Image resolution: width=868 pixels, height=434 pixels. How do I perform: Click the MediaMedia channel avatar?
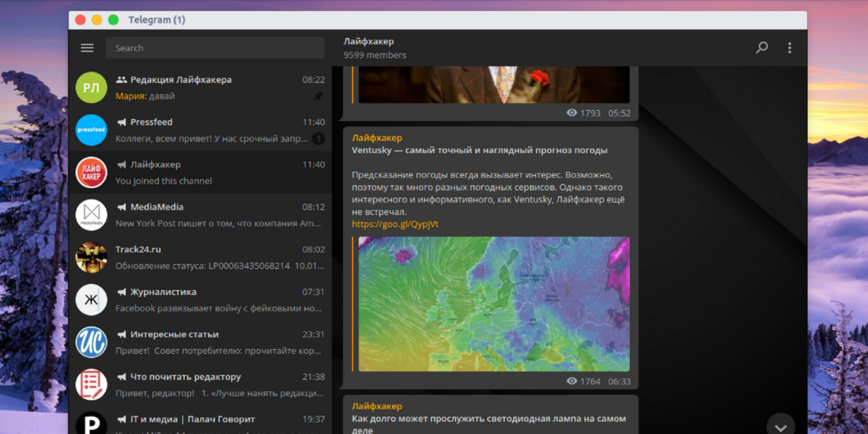[91, 215]
